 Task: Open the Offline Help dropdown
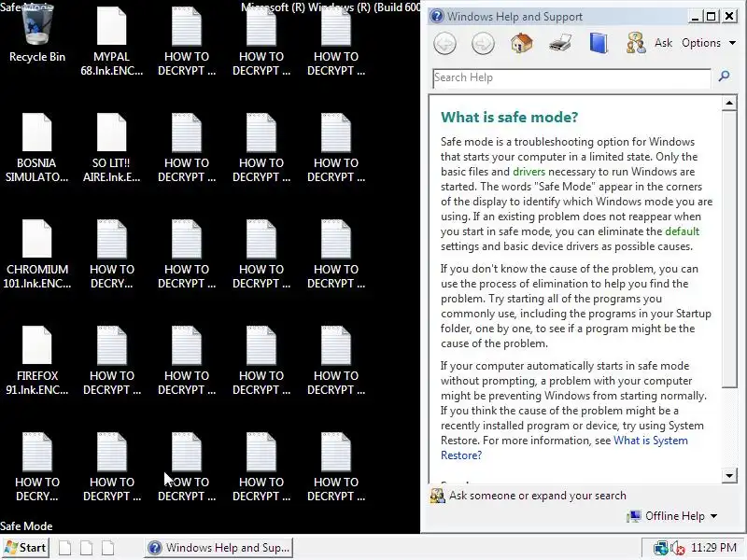(x=672, y=516)
